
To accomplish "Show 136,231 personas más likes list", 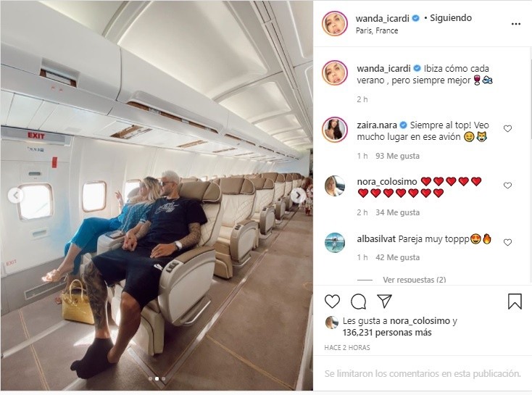I will coord(387,333).
